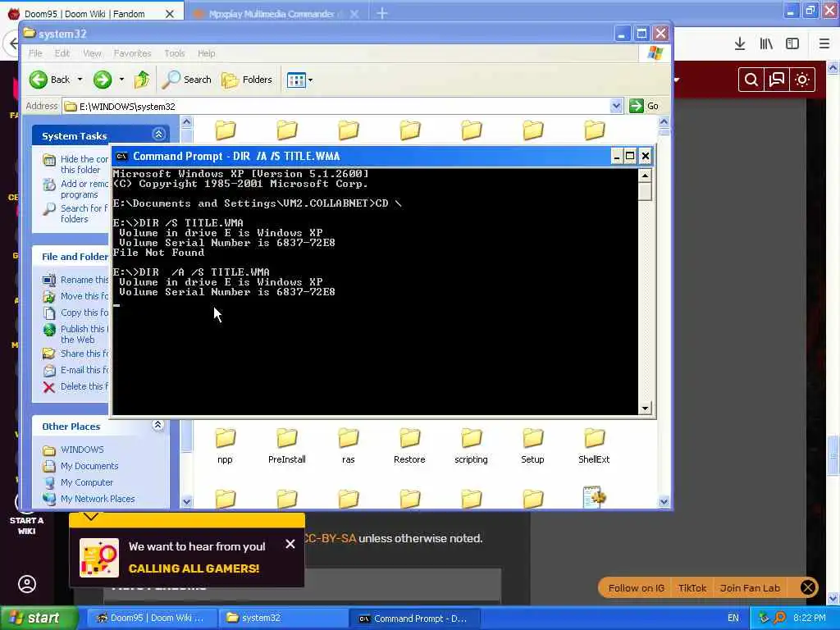The width and height of the screenshot is (840, 630).
Task: Open browser library icon
Action: click(x=766, y=44)
